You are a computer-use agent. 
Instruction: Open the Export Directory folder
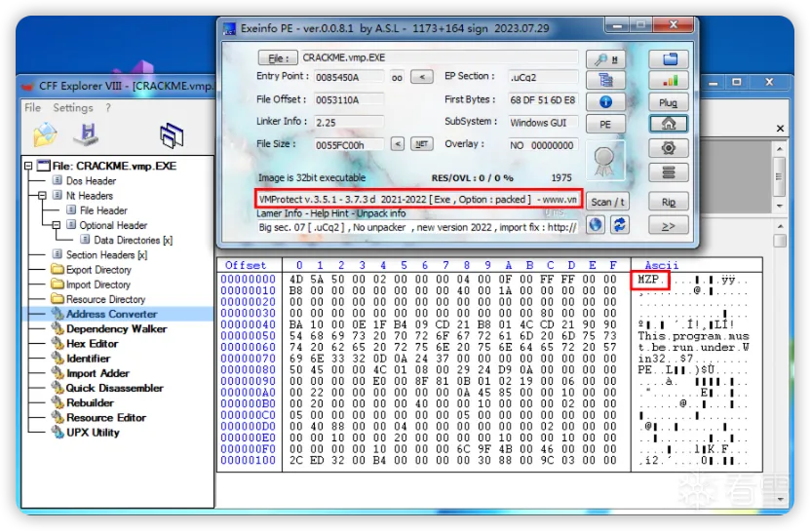coord(98,270)
